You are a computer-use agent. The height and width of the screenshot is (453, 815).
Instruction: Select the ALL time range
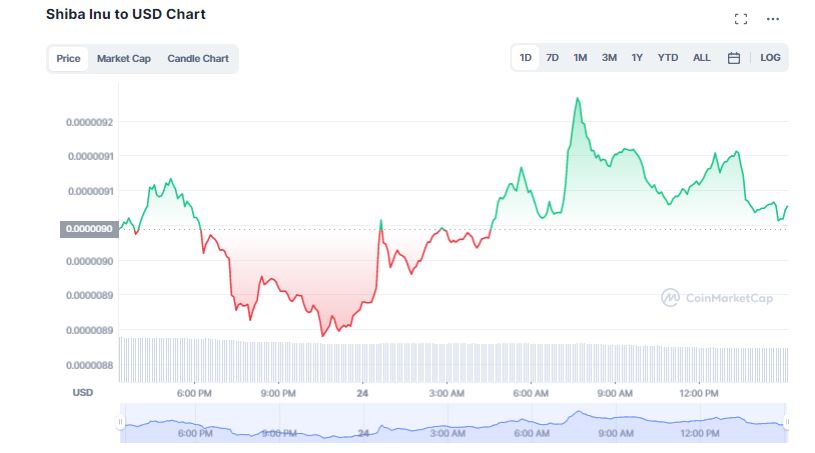click(x=701, y=58)
